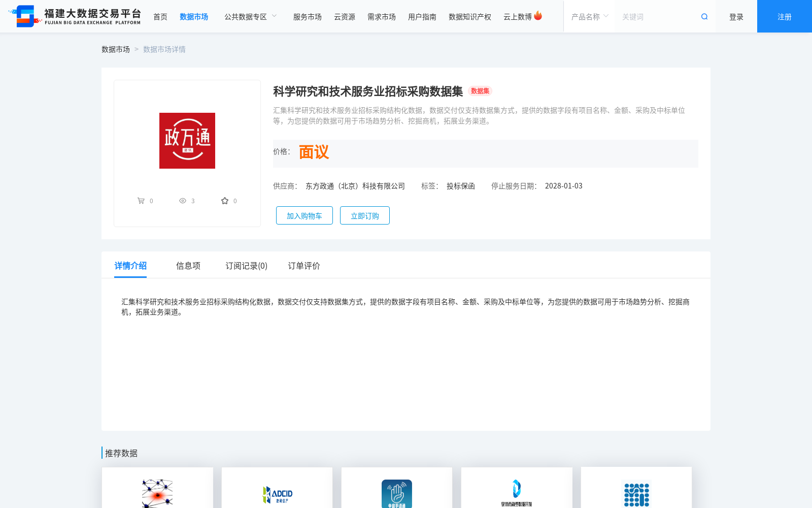Click the 推荐数据 section heading
The image size is (812, 508).
(x=121, y=453)
